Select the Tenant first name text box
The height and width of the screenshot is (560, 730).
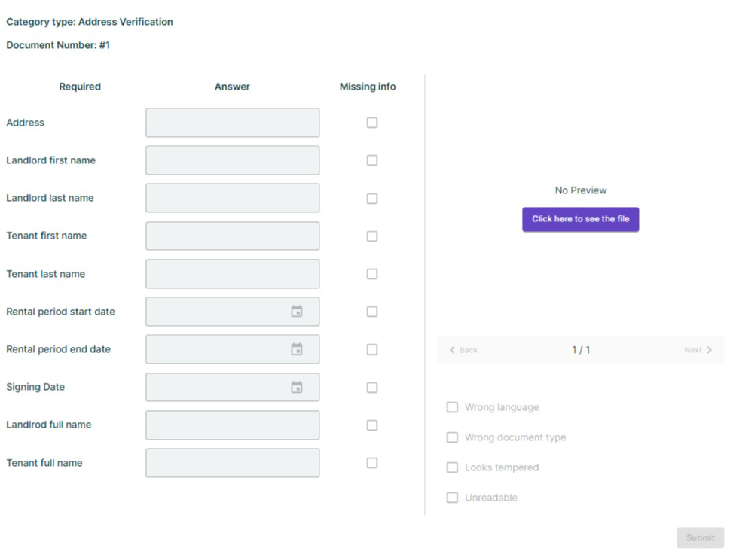tap(232, 236)
